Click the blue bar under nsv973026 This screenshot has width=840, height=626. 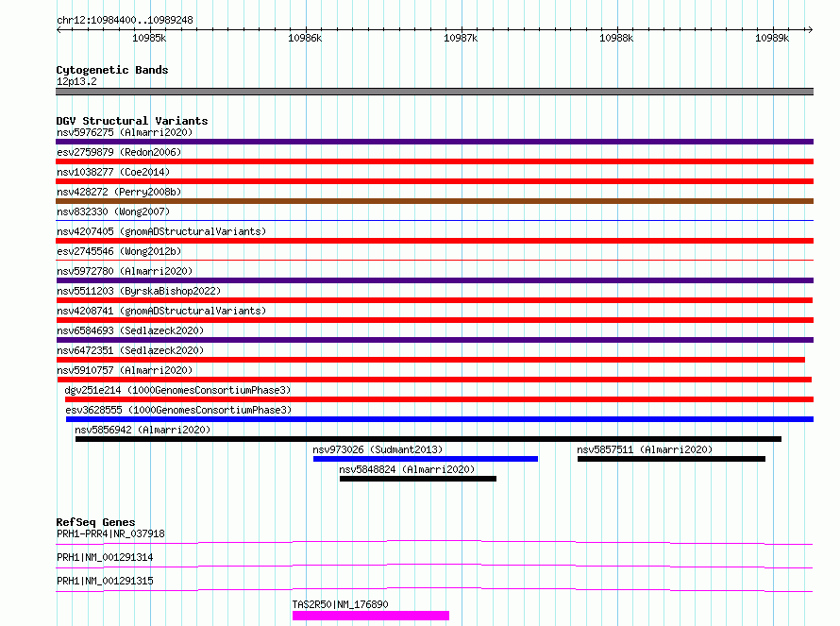click(426, 459)
